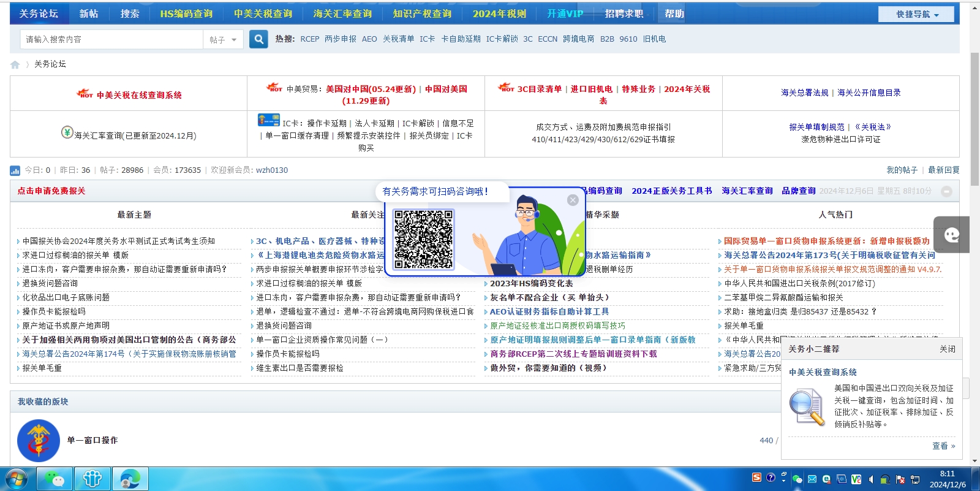The image size is (980, 491).
Task: Open 中美关税查询系统 recommendation title
Action: tap(823, 372)
